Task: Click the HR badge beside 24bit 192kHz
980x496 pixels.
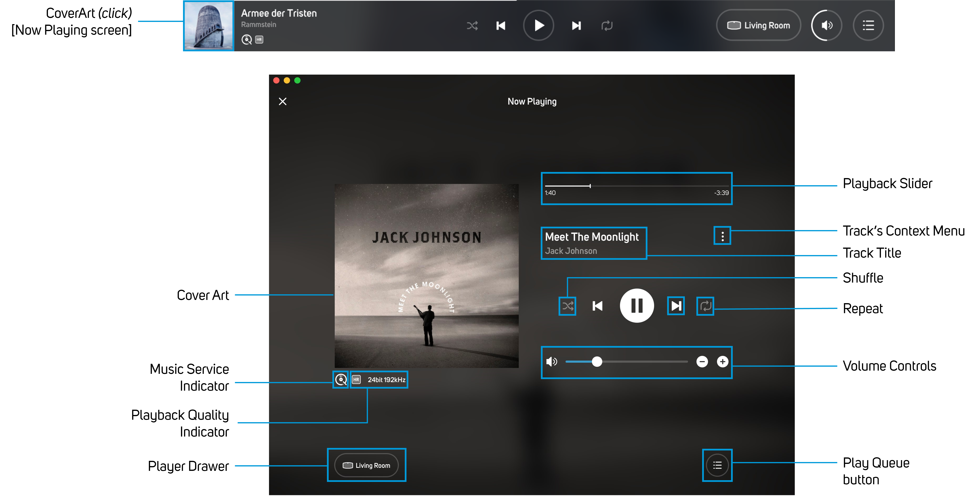Action: point(356,380)
